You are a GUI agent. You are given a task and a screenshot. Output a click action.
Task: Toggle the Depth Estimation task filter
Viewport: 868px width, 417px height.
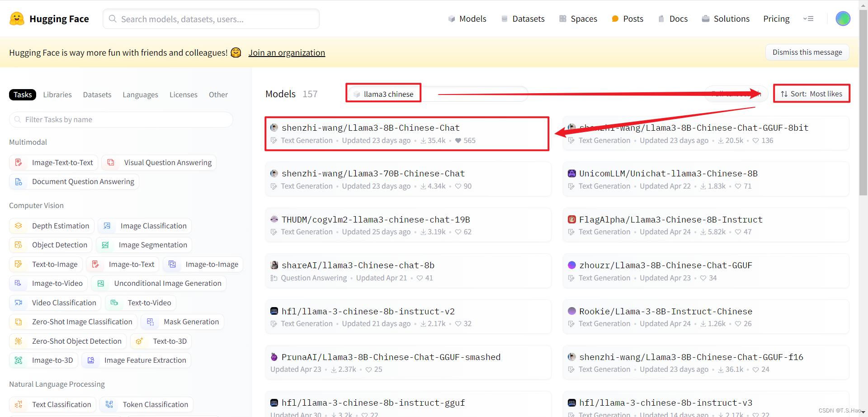[52, 226]
